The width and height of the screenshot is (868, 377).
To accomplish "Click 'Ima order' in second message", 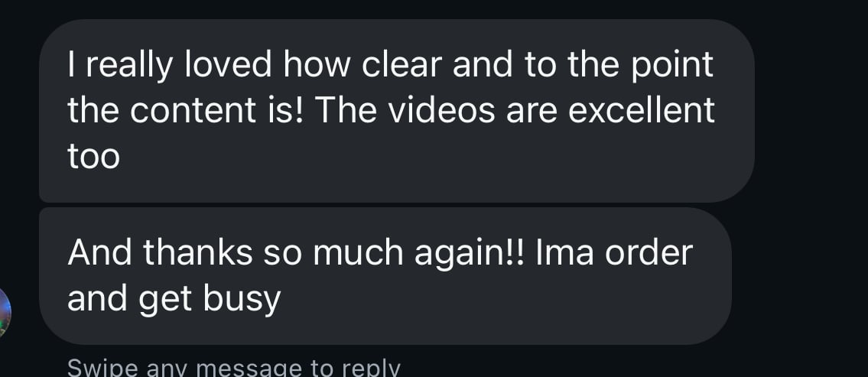I will [x=614, y=252].
